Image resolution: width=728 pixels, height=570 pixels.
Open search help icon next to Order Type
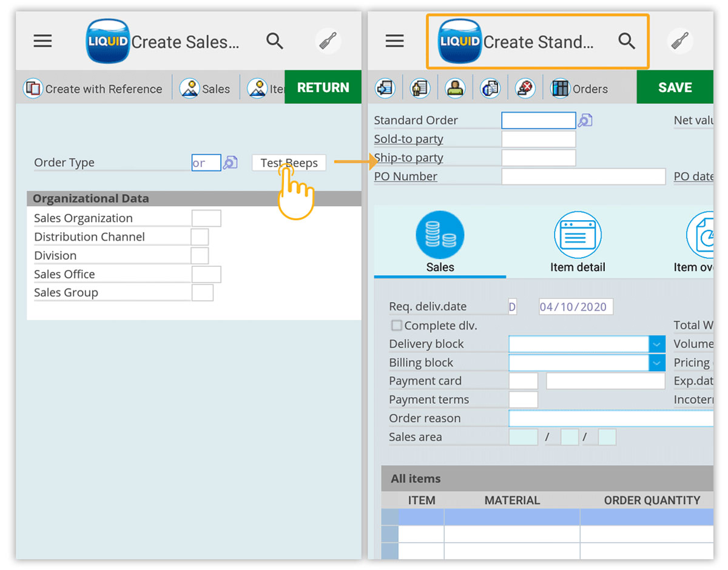pos(230,163)
